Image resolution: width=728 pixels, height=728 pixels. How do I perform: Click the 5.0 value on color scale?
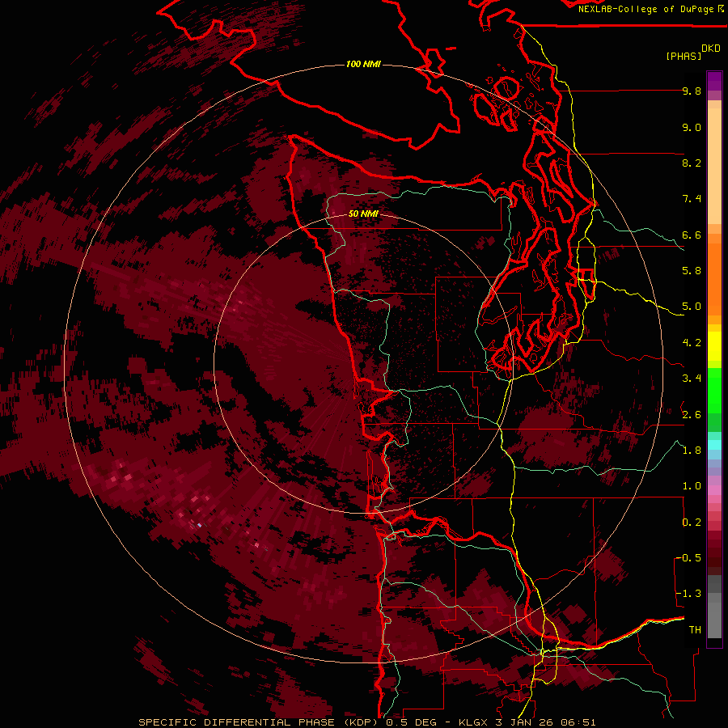point(692,307)
